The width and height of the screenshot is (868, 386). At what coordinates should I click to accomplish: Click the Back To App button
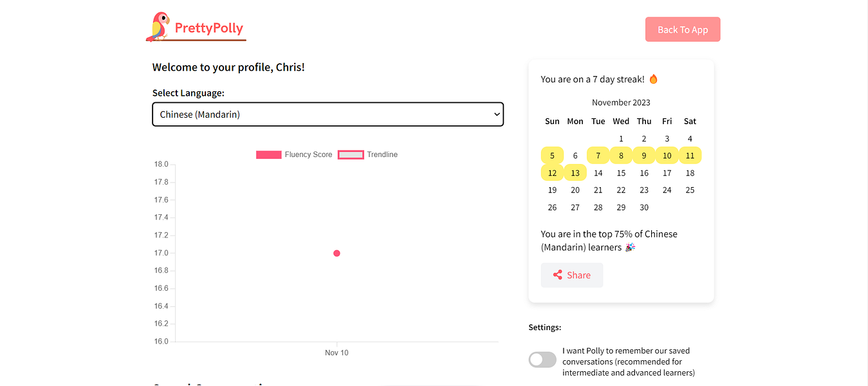(x=683, y=30)
